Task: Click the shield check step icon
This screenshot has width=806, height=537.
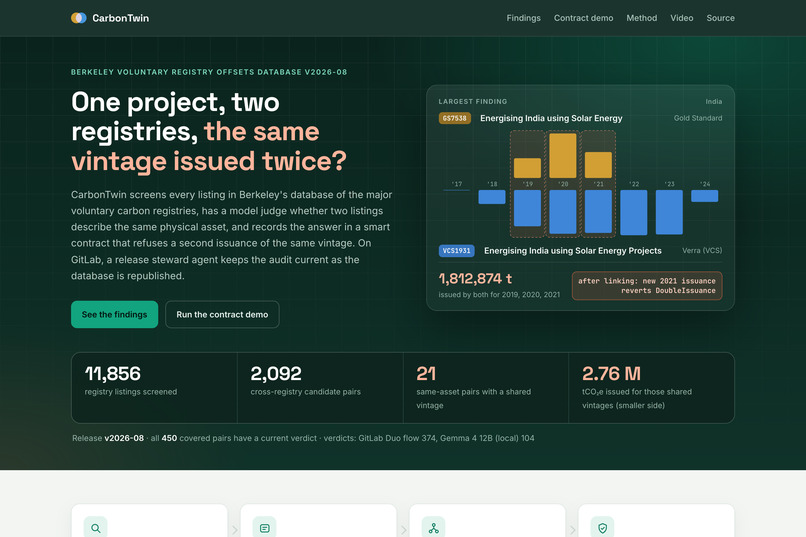Action: point(602,528)
